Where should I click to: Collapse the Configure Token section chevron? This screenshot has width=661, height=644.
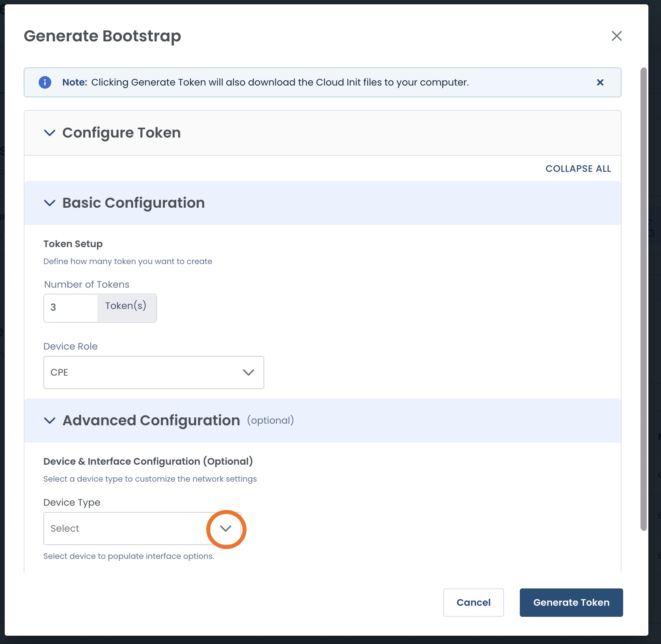(x=50, y=133)
